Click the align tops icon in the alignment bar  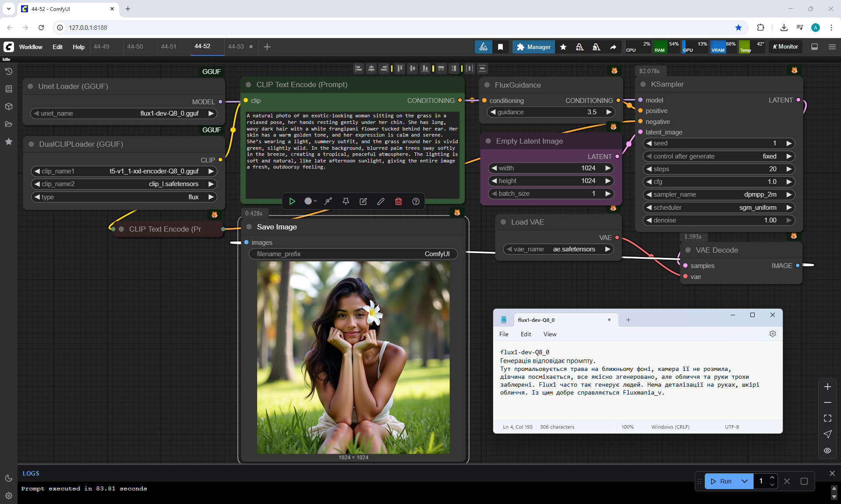399,68
